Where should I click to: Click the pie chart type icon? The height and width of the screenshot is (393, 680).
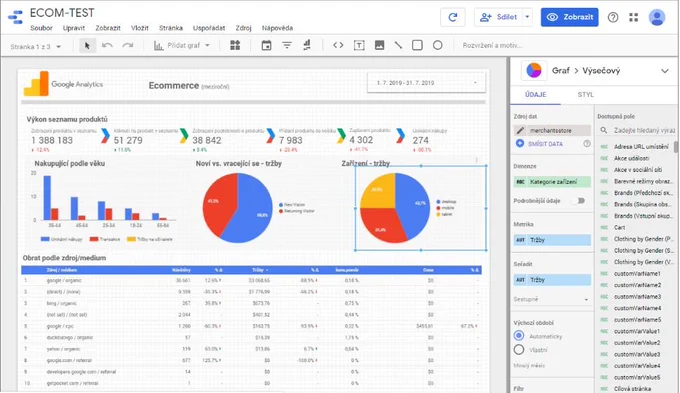pos(534,70)
